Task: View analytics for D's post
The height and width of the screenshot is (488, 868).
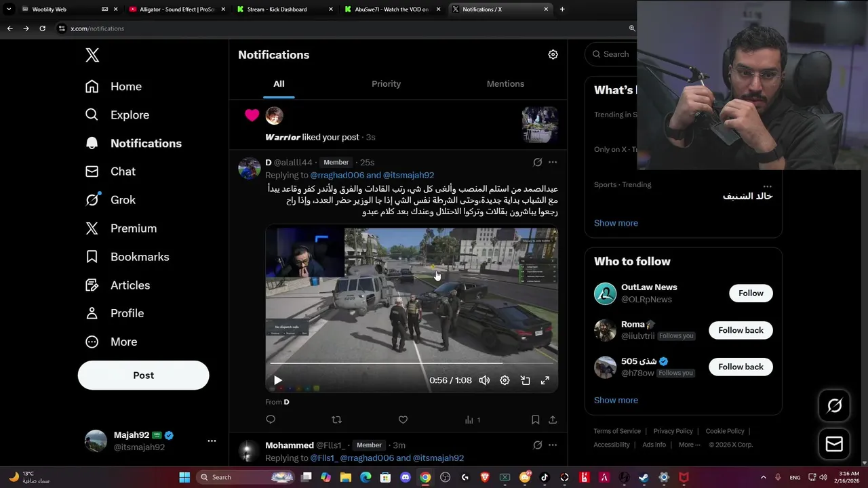Action: (472, 420)
